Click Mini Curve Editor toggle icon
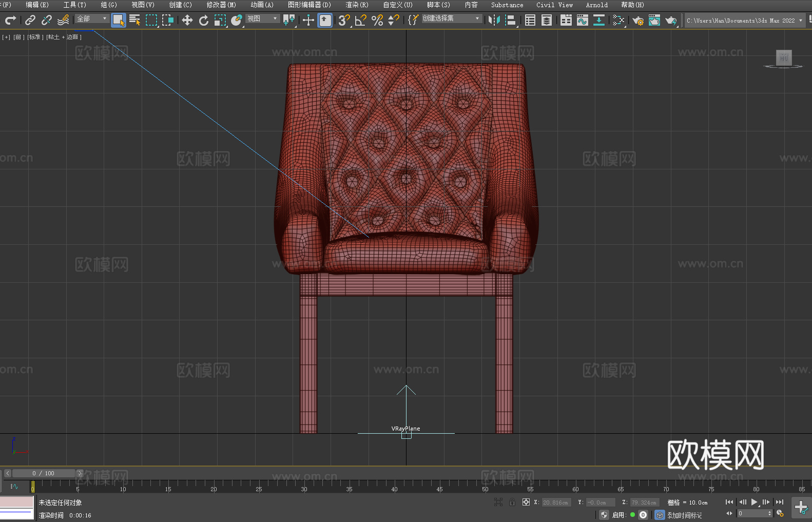This screenshot has height=522, width=812. point(14,486)
